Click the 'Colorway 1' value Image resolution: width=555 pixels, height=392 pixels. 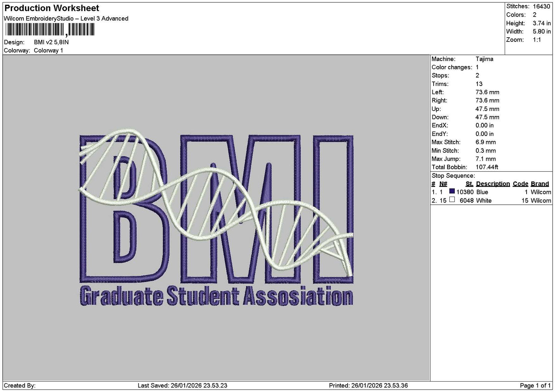48,51
